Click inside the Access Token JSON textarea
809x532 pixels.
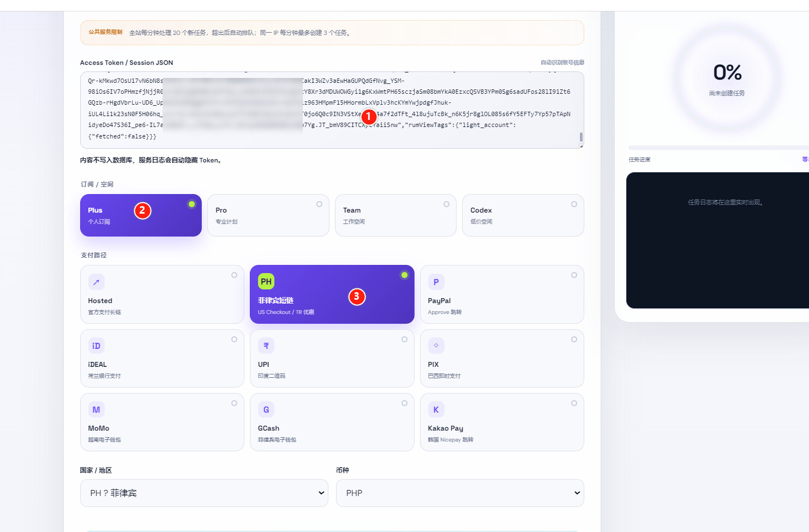[x=332, y=110]
